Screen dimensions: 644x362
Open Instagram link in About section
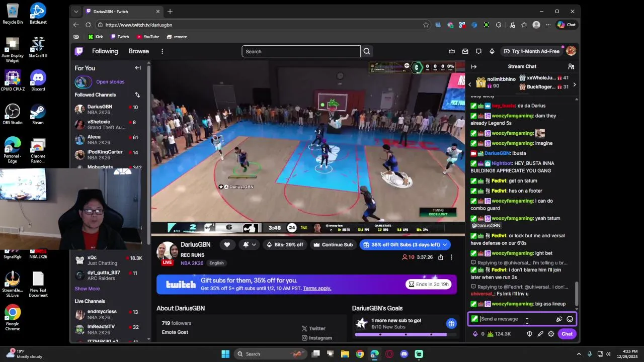coord(317,338)
